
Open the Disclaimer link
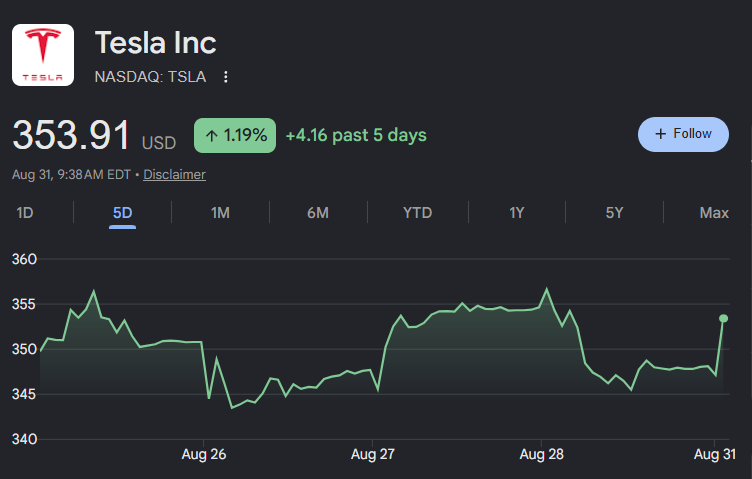click(x=175, y=175)
